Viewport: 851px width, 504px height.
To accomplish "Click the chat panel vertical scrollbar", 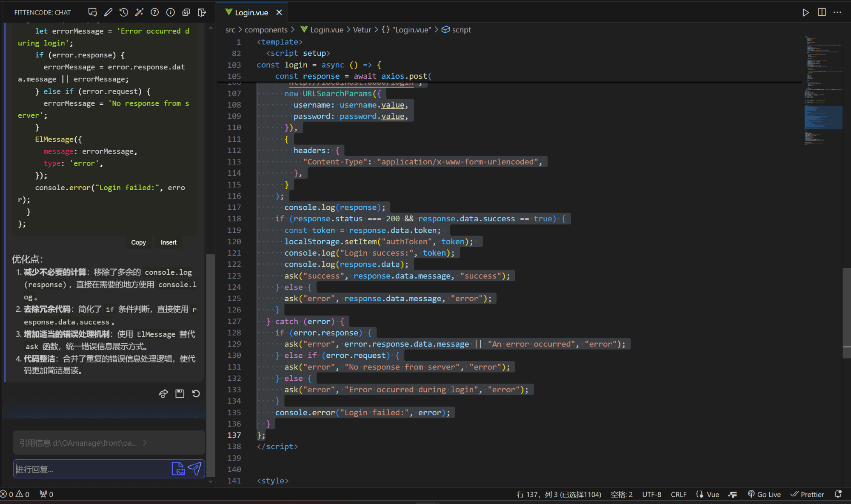I will pyautogui.click(x=210, y=366).
